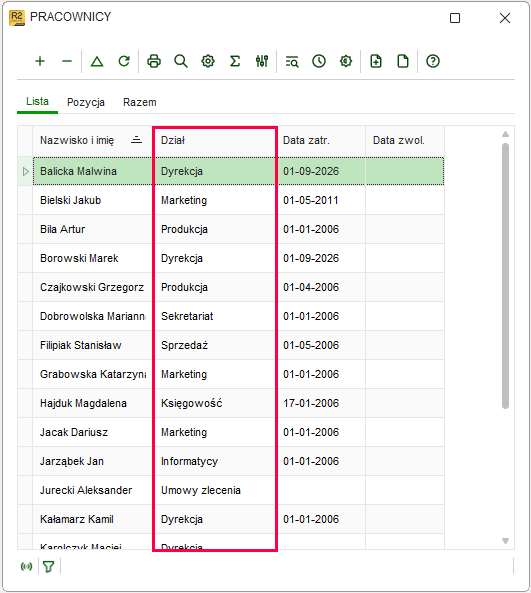Select the row Jurecki Aleksander
The width and height of the screenshot is (531, 593).
[238, 490]
